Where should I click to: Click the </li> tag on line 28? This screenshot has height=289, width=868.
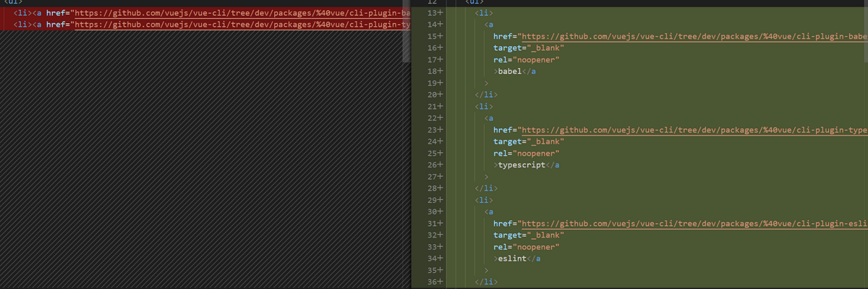486,188
